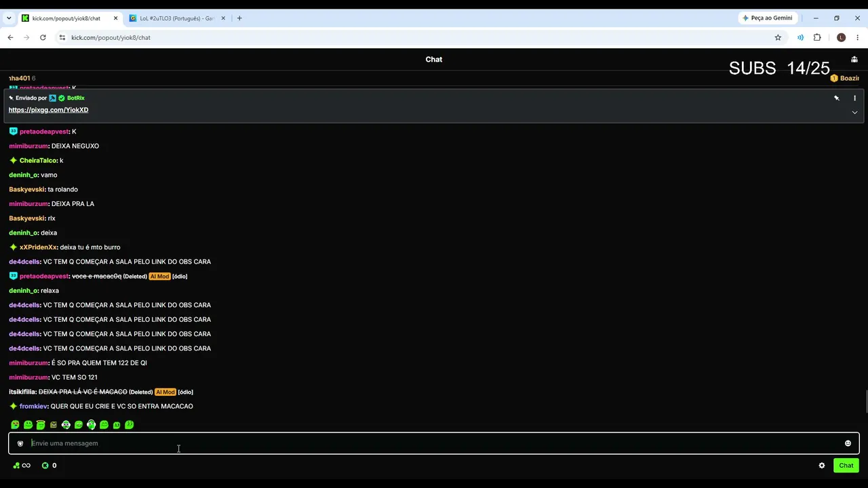The height and width of the screenshot is (488, 868).
Task: Click the BotRix bot avatar icon
Action: point(53,98)
